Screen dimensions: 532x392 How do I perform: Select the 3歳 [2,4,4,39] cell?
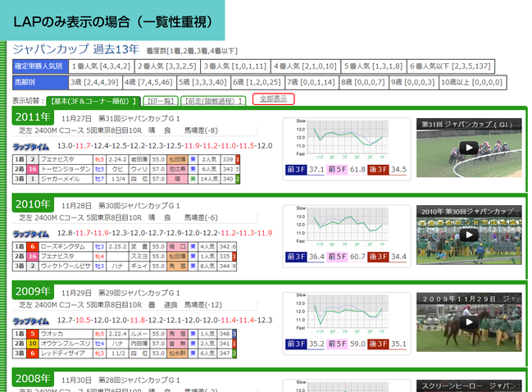click(94, 83)
